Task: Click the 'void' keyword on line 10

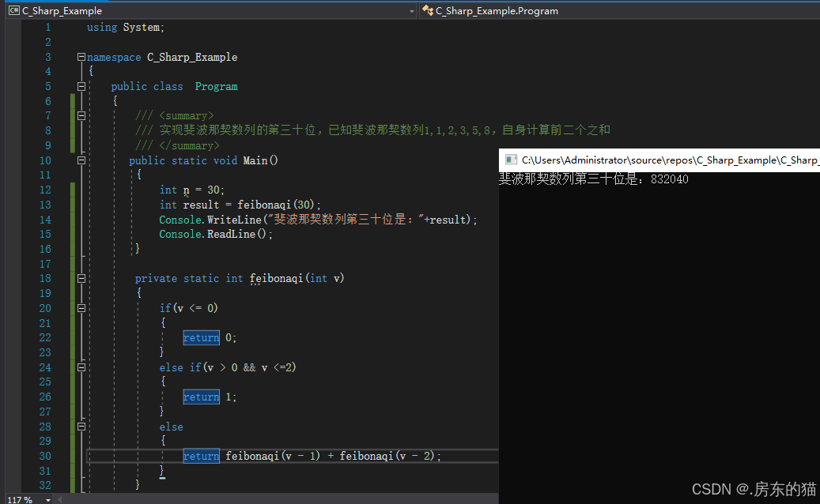Action: coord(225,160)
